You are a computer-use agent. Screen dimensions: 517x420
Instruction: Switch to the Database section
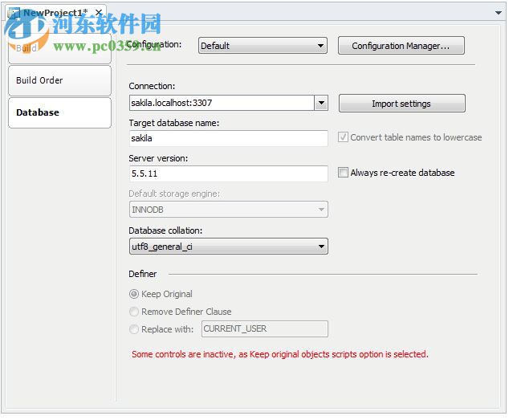pos(59,112)
